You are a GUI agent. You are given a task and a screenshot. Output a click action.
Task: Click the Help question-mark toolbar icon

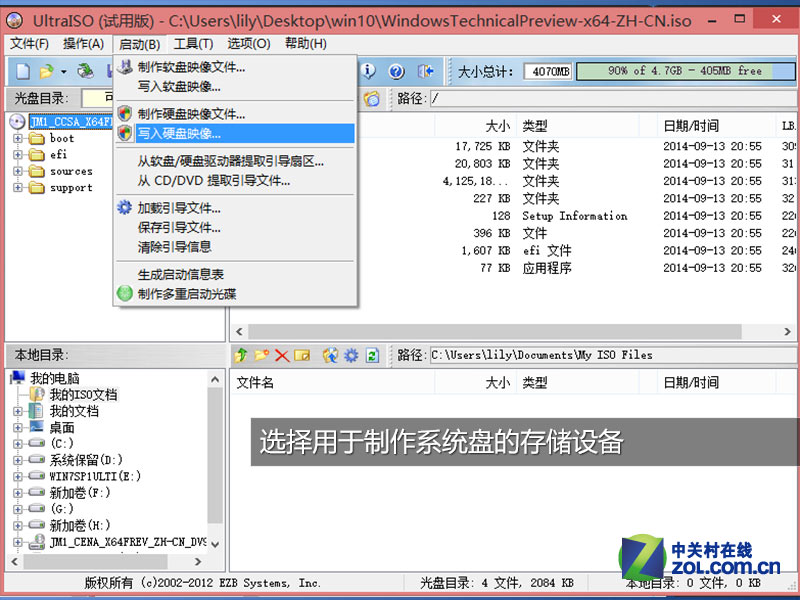coord(396,71)
